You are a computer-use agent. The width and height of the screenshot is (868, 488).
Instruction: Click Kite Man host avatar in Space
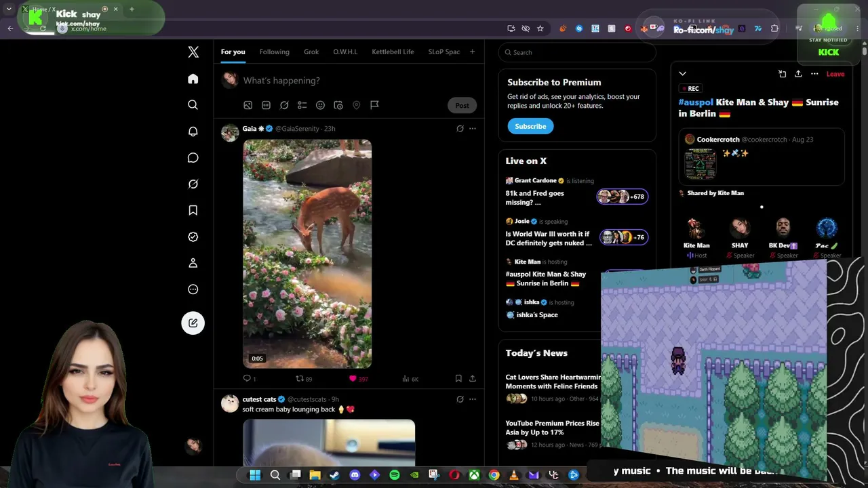pos(696,230)
